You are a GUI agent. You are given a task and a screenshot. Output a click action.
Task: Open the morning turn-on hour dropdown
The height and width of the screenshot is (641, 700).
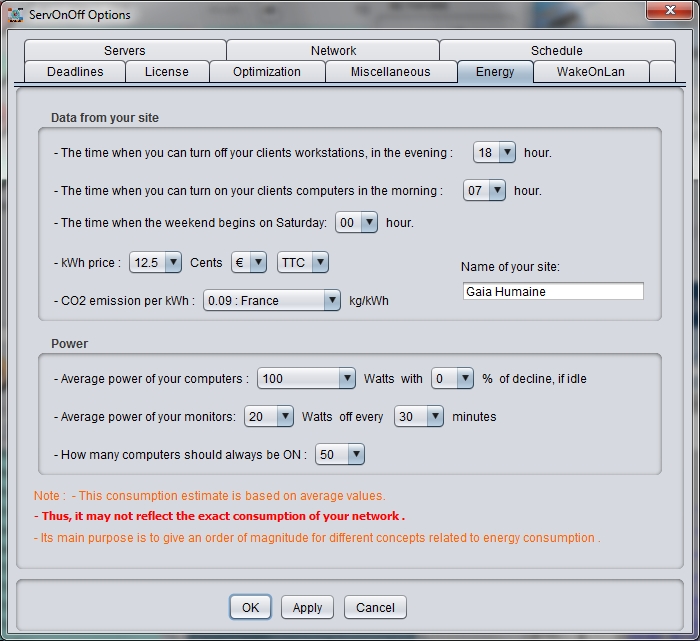pyautogui.click(x=485, y=190)
